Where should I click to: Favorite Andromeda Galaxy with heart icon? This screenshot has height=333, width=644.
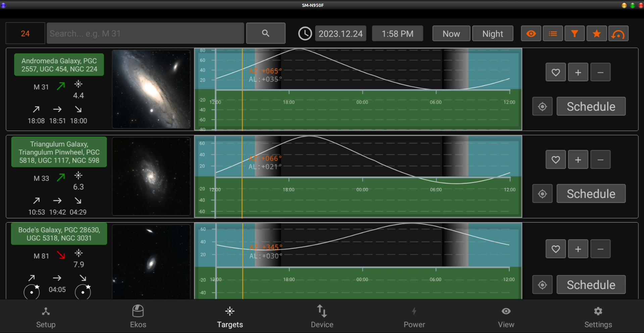click(x=556, y=72)
